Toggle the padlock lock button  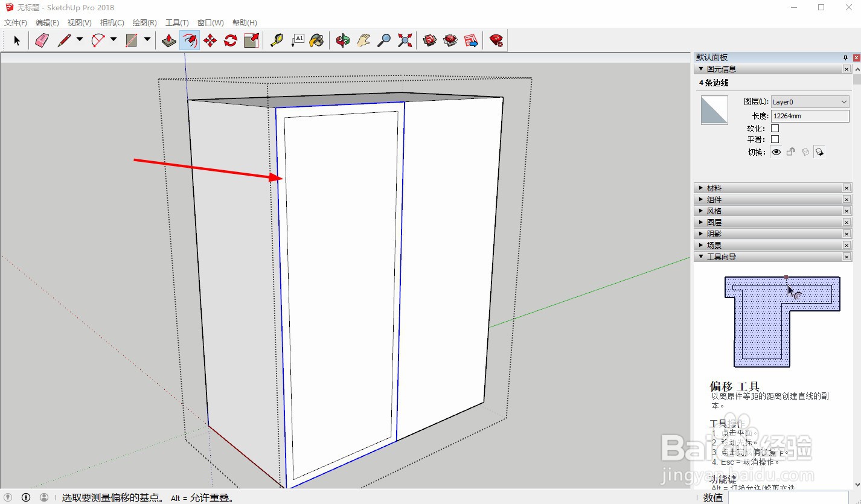tap(790, 152)
